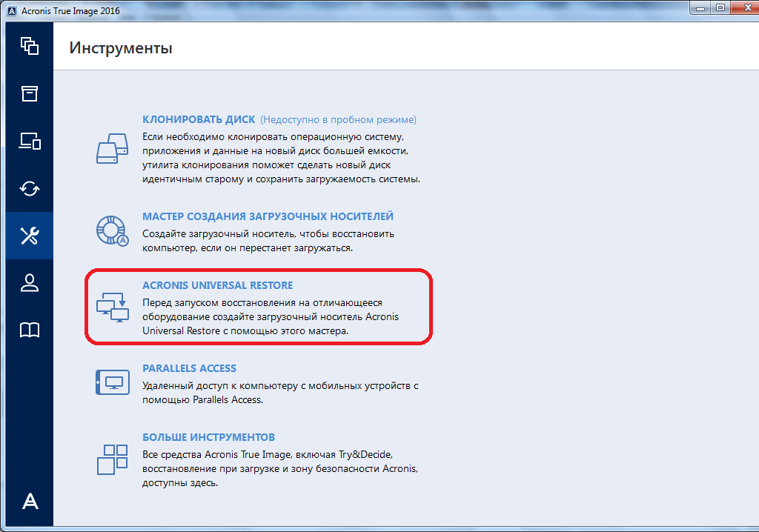Open the Account person icon

(x=30, y=283)
